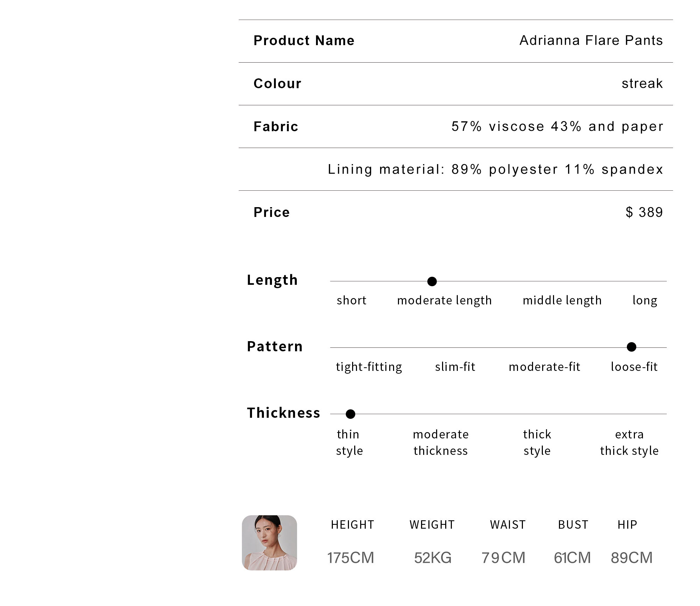700x606 pixels.
Task: Click the 175CM height value
Action: click(x=351, y=558)
